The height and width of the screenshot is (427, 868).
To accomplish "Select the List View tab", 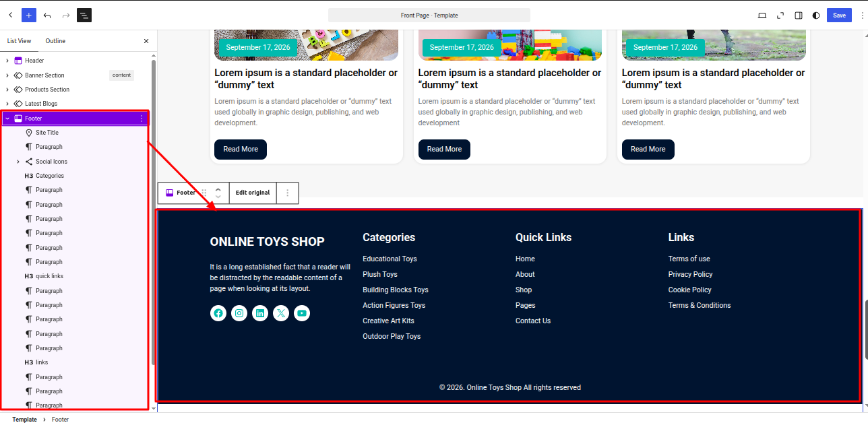I will click(19, 41).
